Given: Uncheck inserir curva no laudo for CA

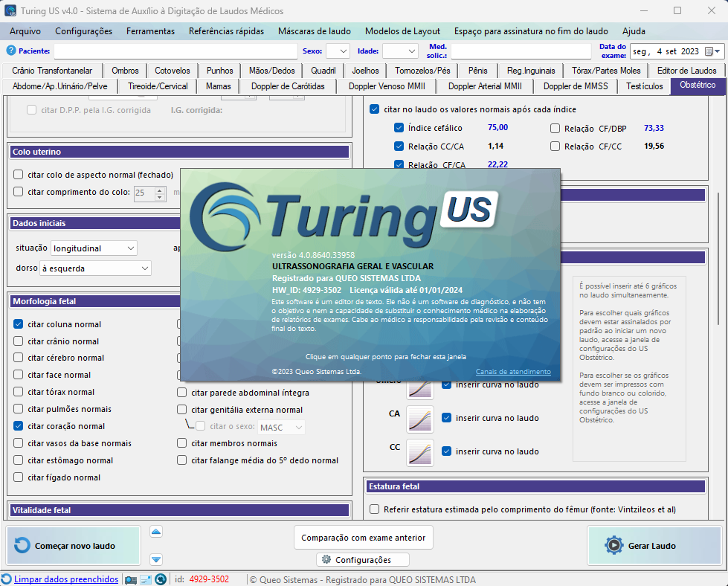Looking at the screenshot, I should (447, 418).
